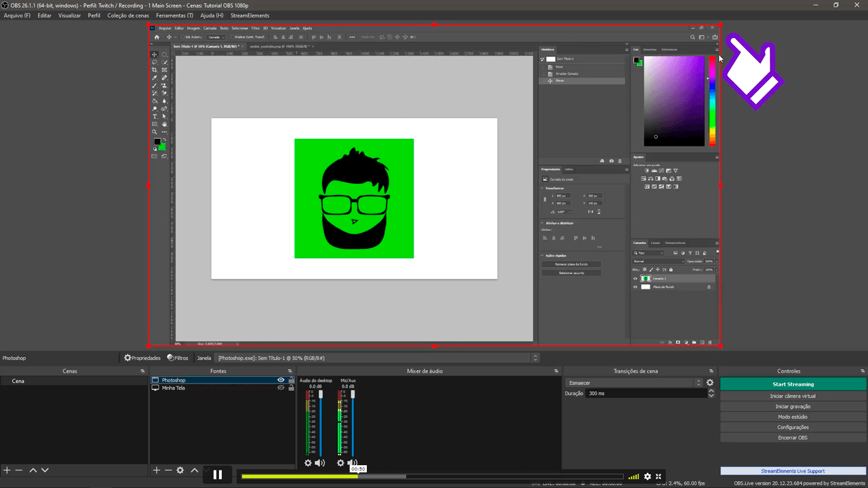Click the Start Streaming button

tap(793, 384)
